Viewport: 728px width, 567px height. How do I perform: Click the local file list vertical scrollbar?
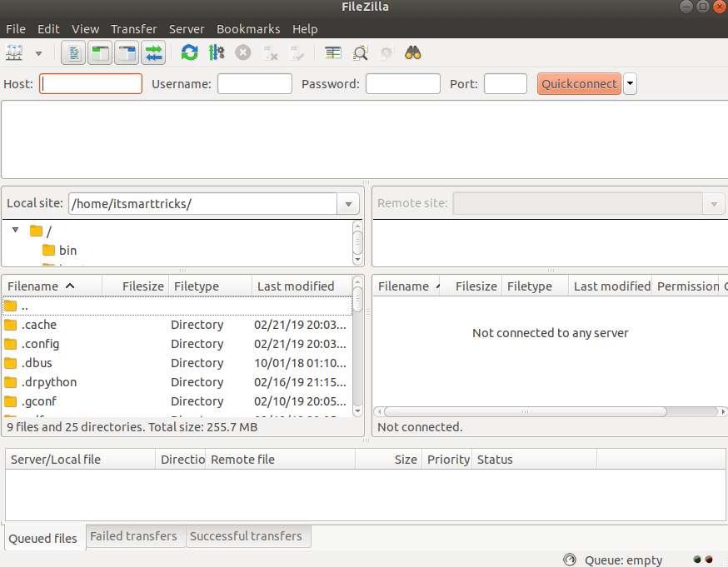click(x=357, y=346)
